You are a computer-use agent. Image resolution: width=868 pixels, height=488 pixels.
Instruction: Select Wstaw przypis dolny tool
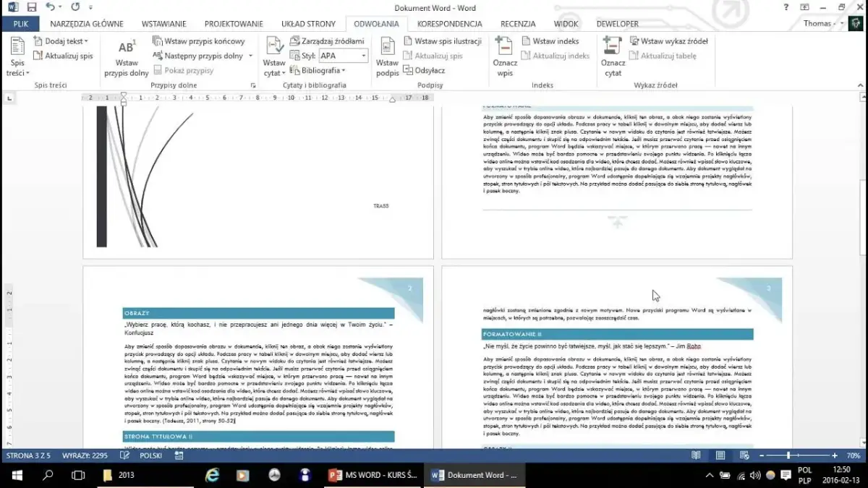[125, 58]
